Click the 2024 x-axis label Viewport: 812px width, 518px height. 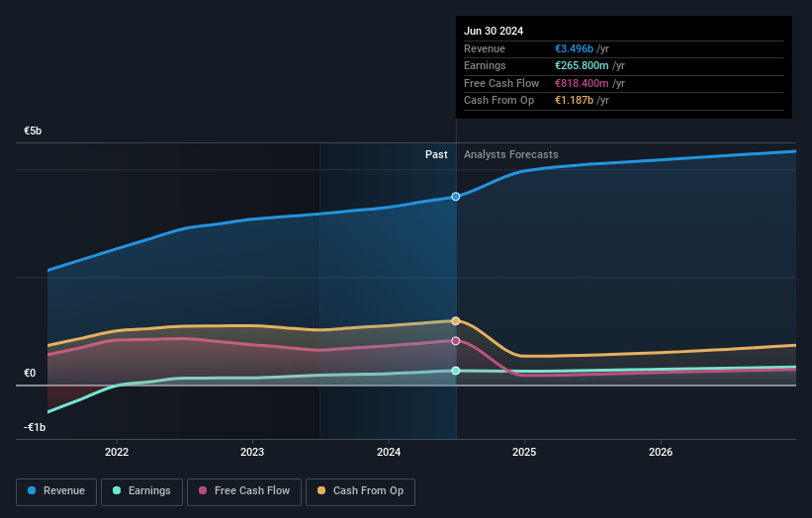point(389,452)
